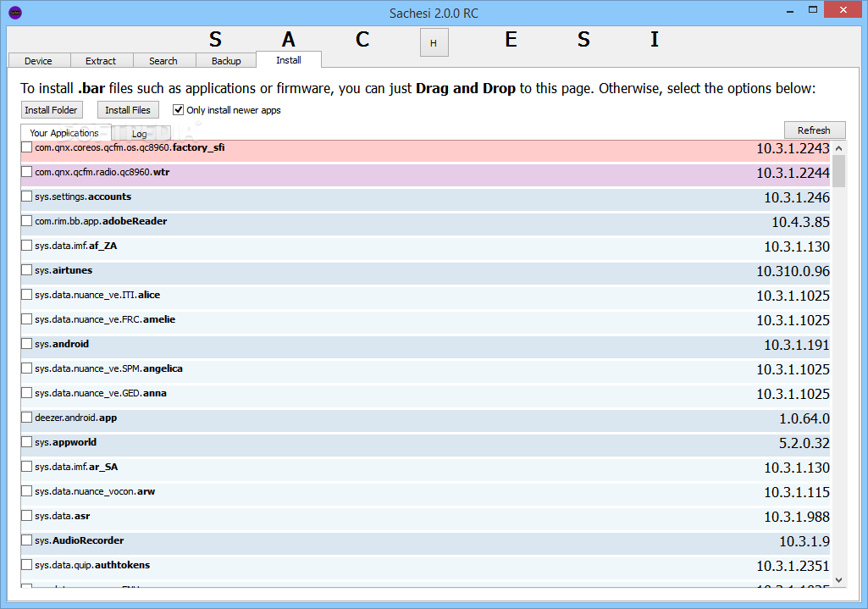868x609 pixels.
Task: Tick the qc8960.wtr radio checkbox
Action: 26,172
